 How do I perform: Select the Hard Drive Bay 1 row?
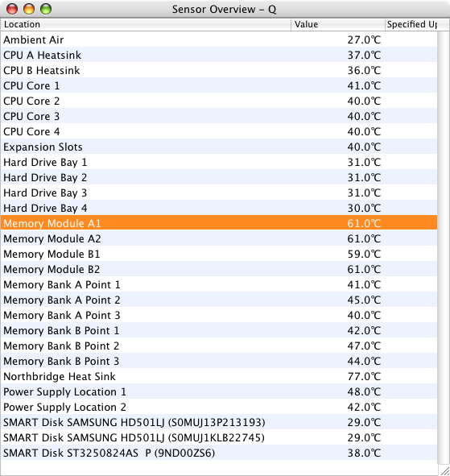[219, 162]
